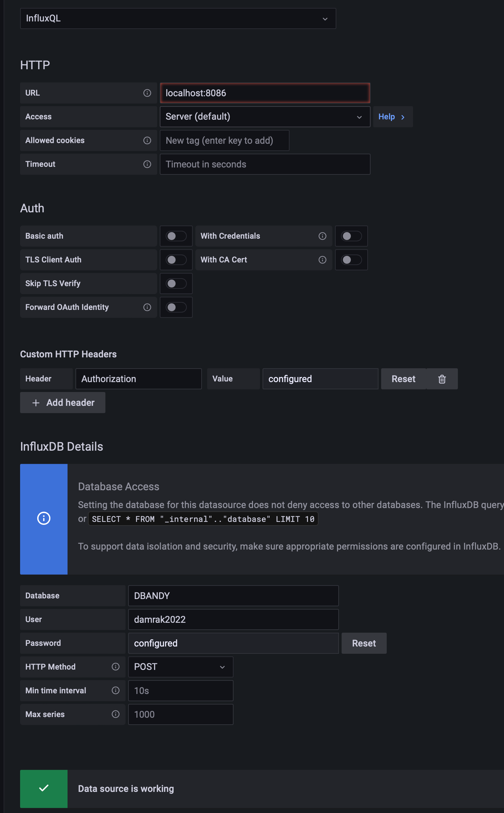Reset the custom header value
504x813 pixels.
click(x=403, y=379)
